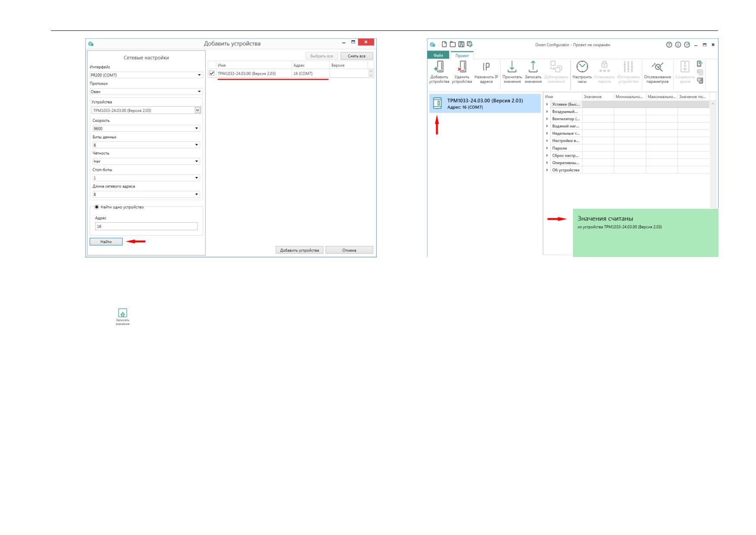Click the Юстировать устройство icon
Screen dimensions: 756x535
point(628,72)
